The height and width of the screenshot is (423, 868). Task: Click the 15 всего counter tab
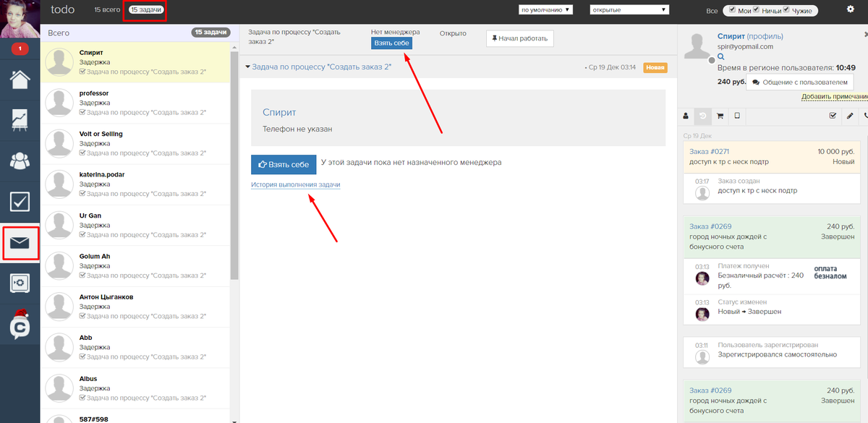point(108,10)
